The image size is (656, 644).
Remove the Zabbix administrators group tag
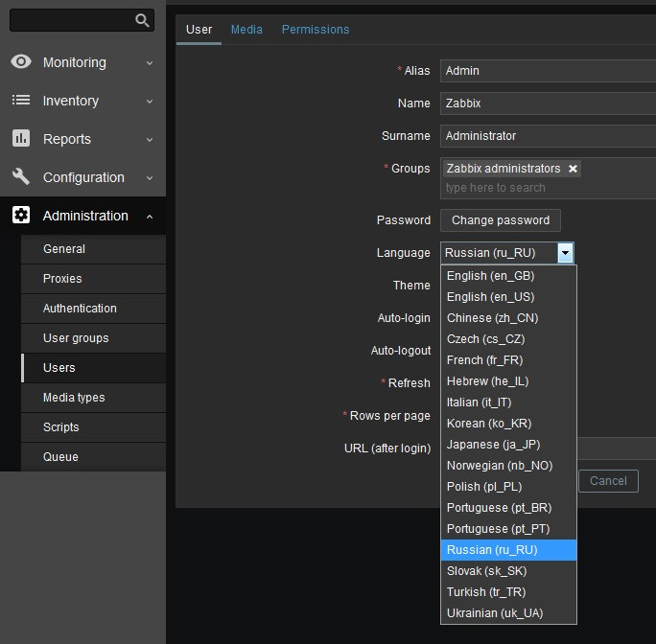coord(574,169)
